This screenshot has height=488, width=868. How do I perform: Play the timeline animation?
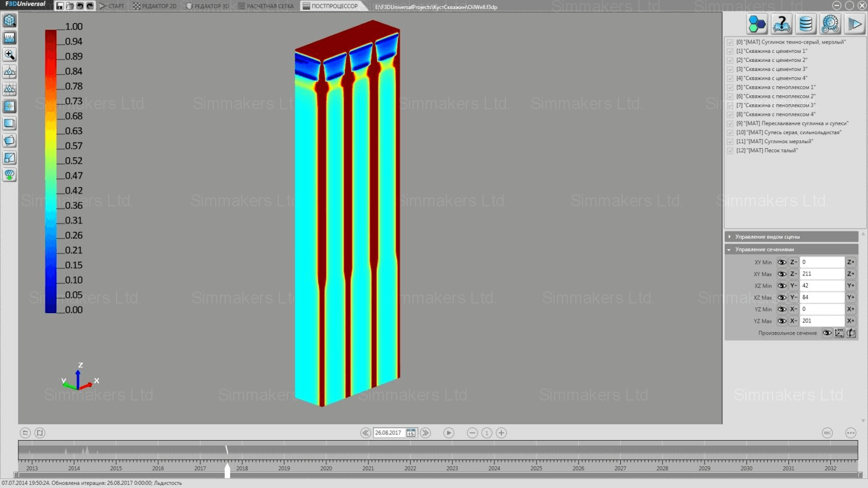449,433
